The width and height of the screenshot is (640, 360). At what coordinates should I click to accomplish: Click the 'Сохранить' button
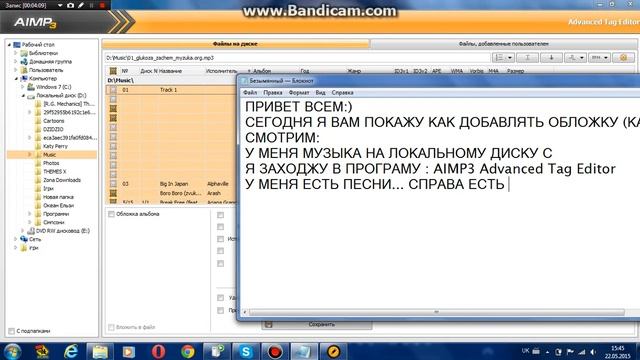click(317, 324)
